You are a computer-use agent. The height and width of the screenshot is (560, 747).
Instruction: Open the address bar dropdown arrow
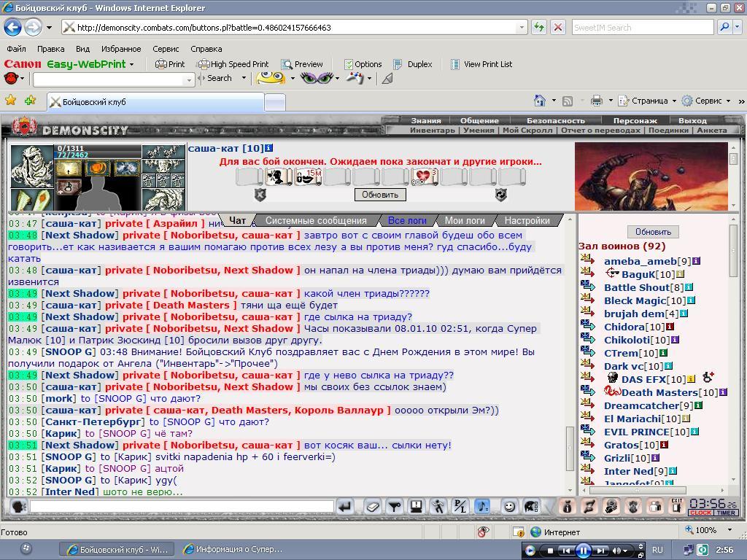coord(522,28)
